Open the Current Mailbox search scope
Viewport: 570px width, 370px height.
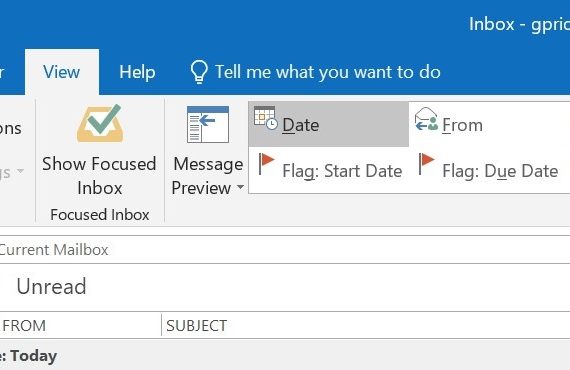tap(54, 250)
